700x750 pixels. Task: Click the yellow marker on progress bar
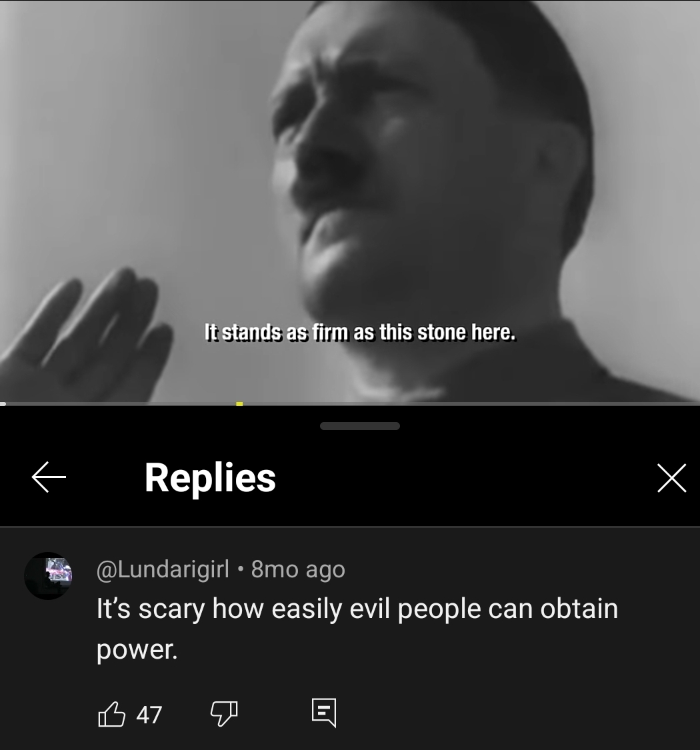(x=239, y=404)
